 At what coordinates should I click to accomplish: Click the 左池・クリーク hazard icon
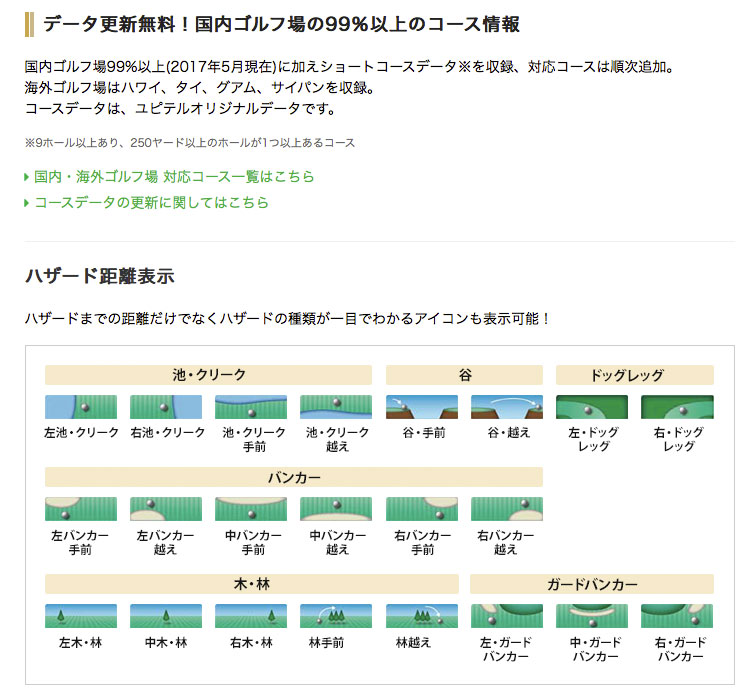81,407
